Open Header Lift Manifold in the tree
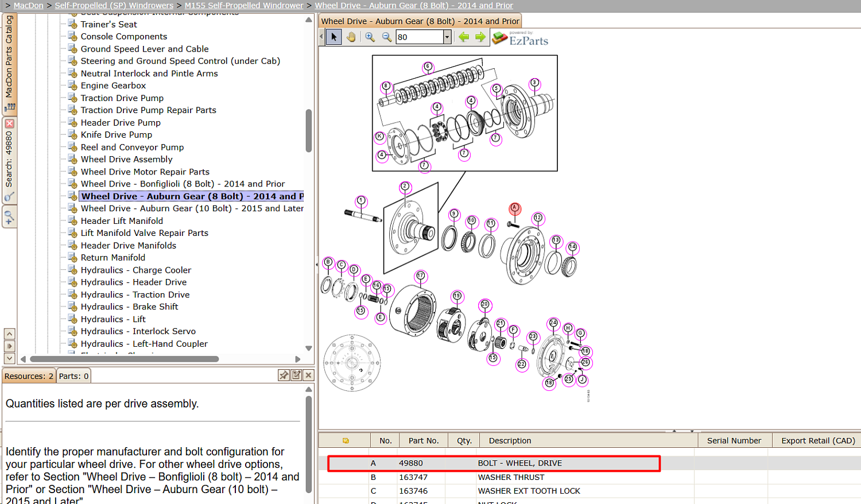Screen dimensions: 861x504 pos(122,221)
